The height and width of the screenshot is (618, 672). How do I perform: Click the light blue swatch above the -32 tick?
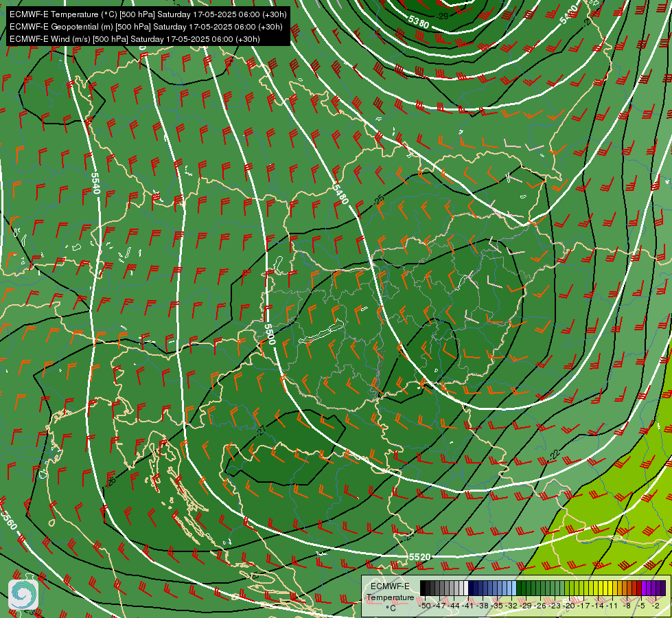[x=514, y=588]
